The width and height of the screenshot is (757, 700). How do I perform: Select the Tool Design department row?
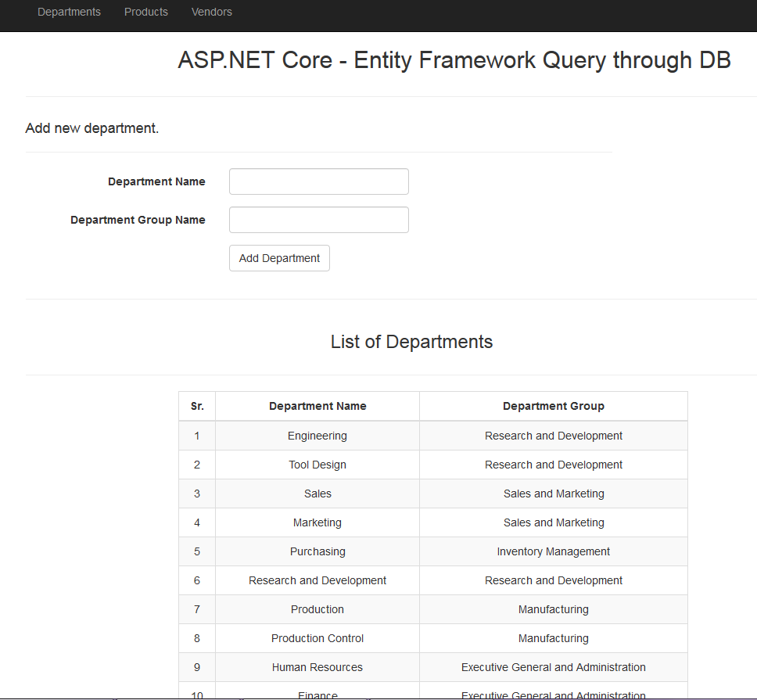click(317, 465)
